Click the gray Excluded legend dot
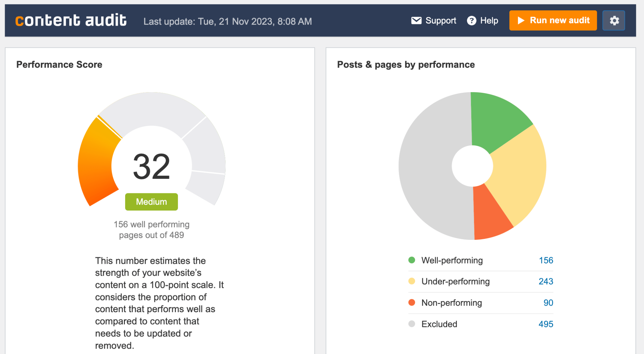This screenshot has width=644, height=354. click(412, 324)
